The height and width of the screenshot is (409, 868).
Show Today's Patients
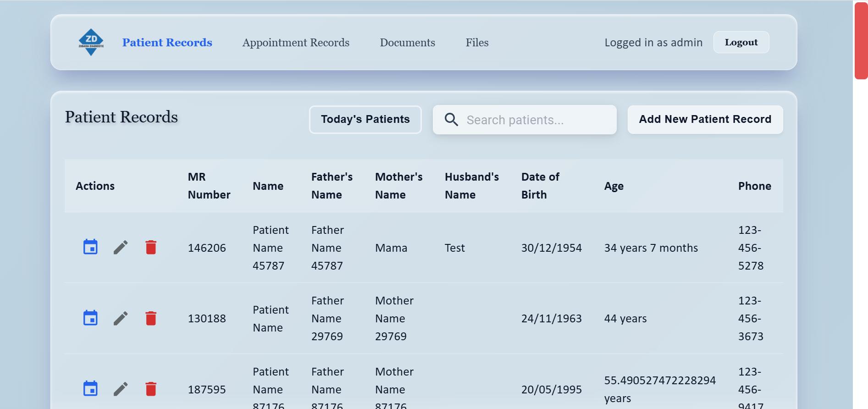(x=365, y=119)
